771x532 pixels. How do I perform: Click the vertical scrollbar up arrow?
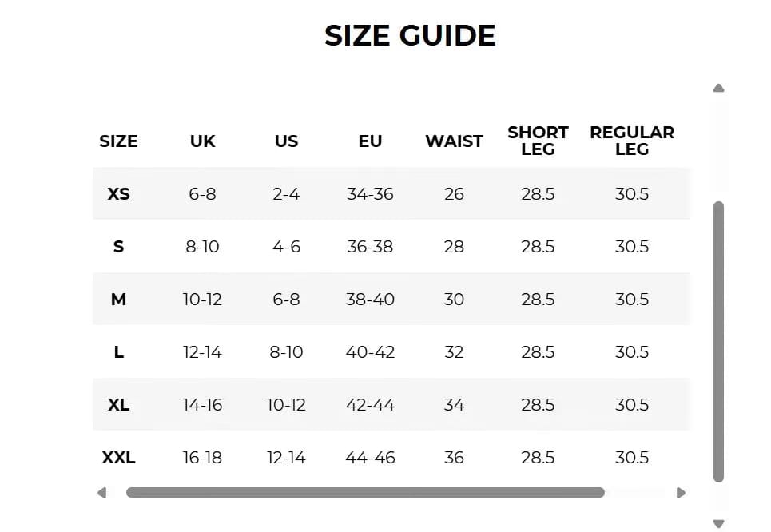click(x=718, y=88)
